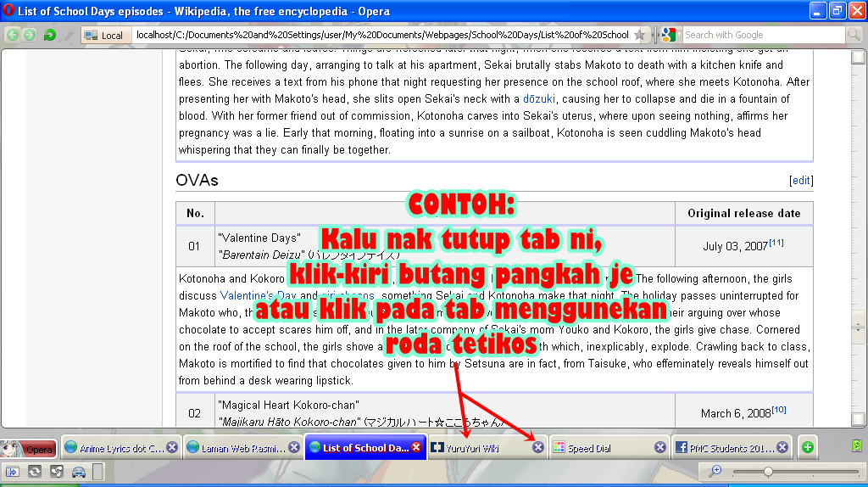Close the Speed Dial tab
868x487 pixels.
[659, 447]
